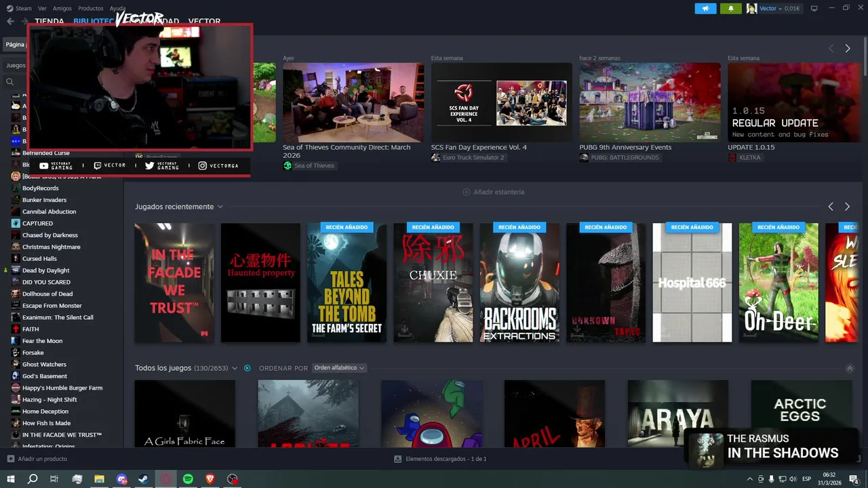Open the Productos menu
This screenshot has width=868, height=488.
pos(91,8)
